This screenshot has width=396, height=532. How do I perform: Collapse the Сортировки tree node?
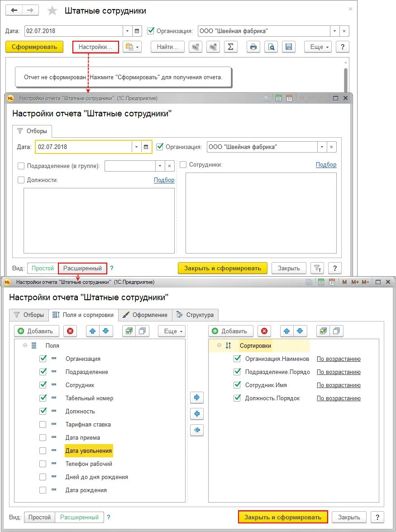click(219, 345)
